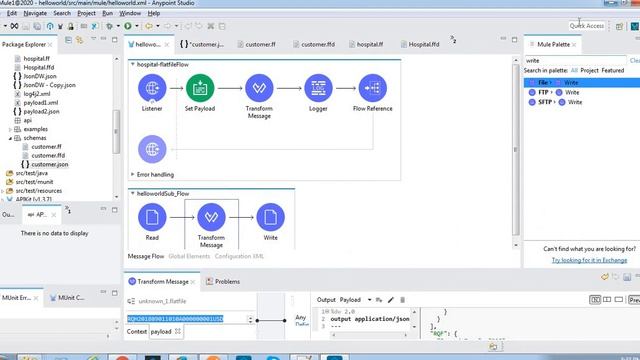Viewport: 640px width, 360px height.
Task: Select Transform Message in helloworldSub_Flow
Action: click(x=211, y=217)
